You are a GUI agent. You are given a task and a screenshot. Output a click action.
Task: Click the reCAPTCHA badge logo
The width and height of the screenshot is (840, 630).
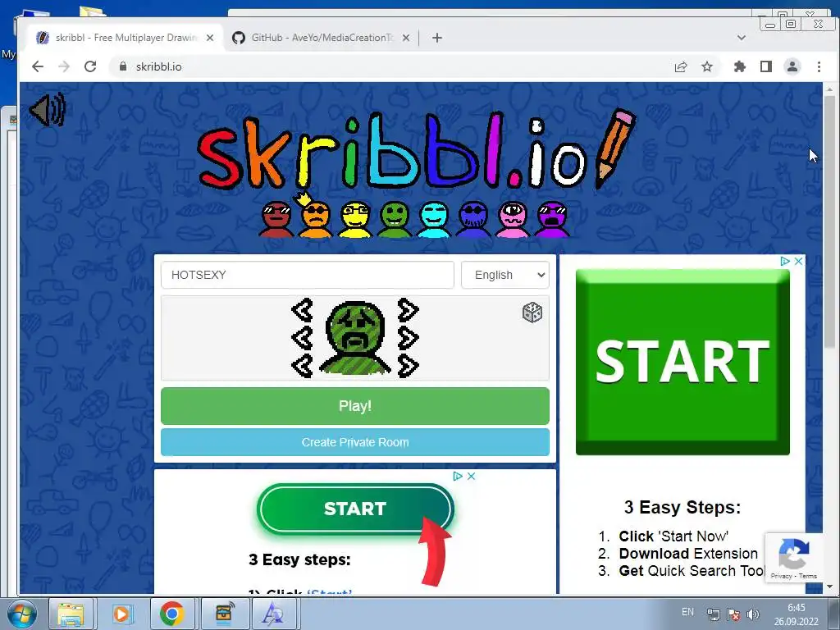pyautogui.click(x=793, y=554)
